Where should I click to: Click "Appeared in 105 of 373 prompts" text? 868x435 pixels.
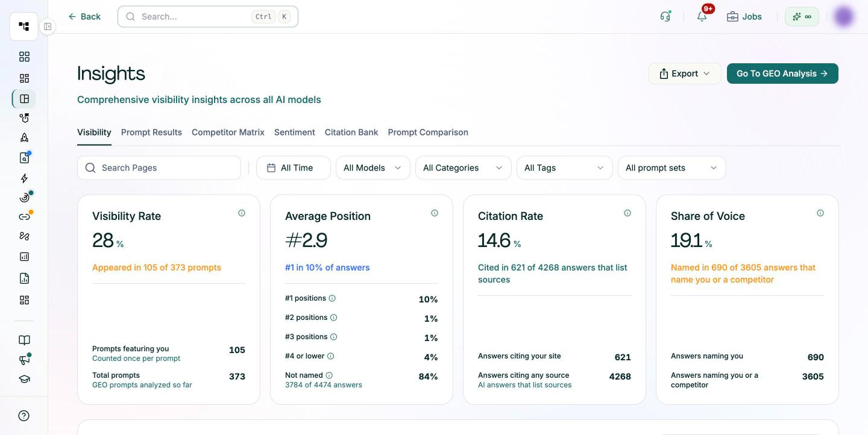157,268
